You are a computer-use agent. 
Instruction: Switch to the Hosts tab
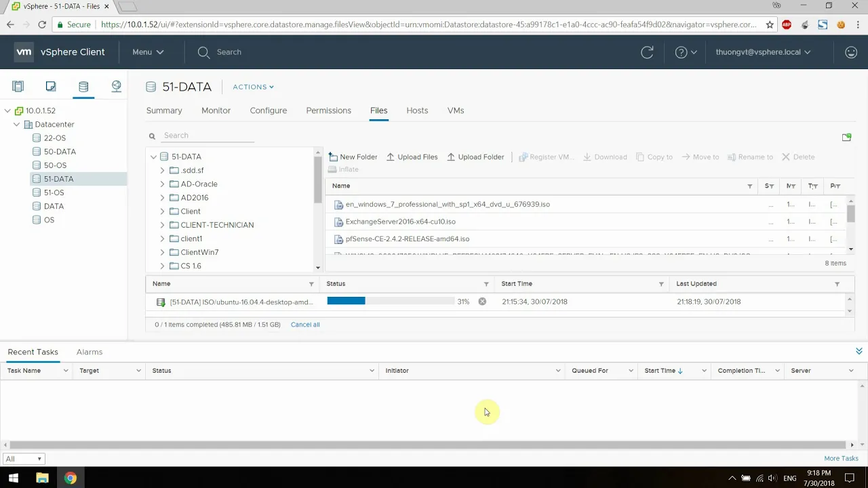pyautogui.click(x=417, y=110)
